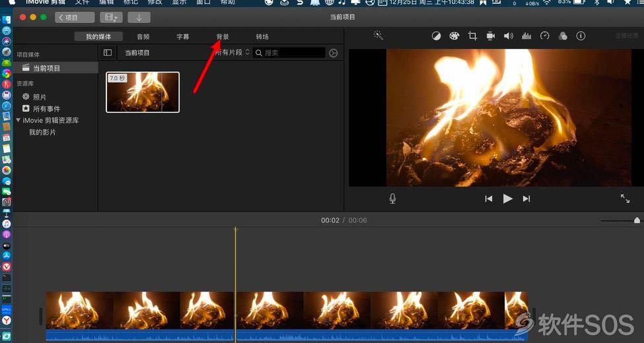The height and width of the screenshot is (343, 644).
Task: Open the clip filter and audio effects tool
Action: click(x=563, y=36)
